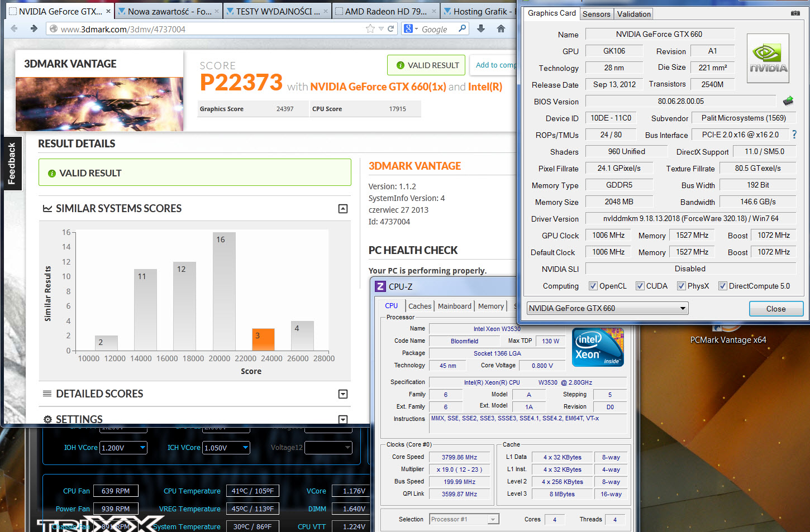Switch to GPU-Z Validation tab

(x=634, y=14)
